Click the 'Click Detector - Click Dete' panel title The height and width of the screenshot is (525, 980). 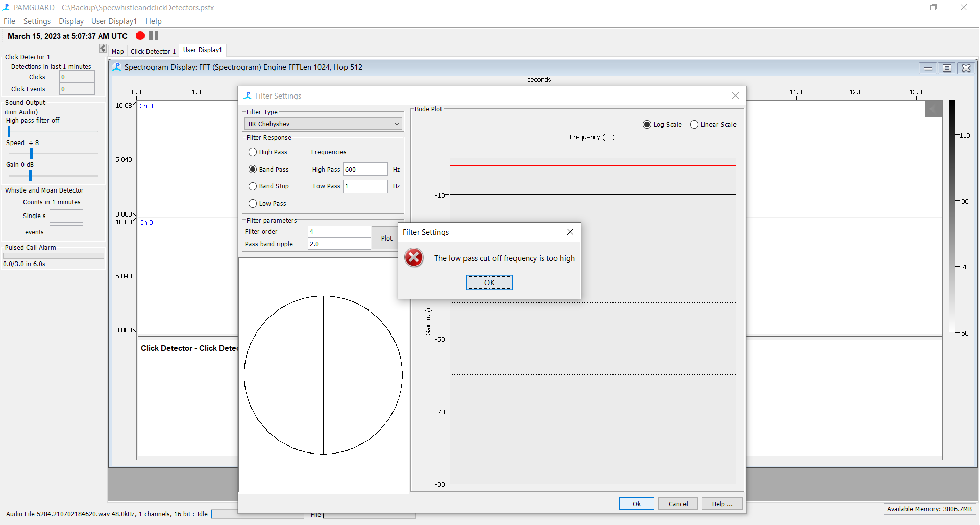[189, 348]
